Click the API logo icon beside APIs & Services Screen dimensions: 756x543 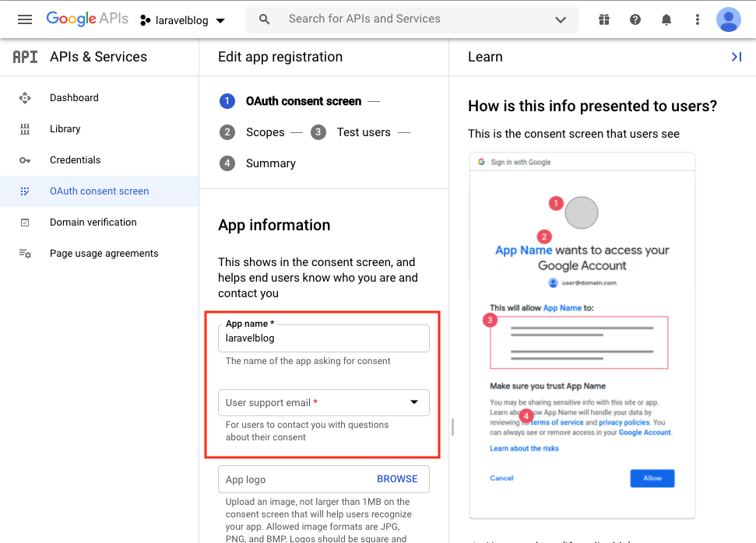click(x=25, y=57)
